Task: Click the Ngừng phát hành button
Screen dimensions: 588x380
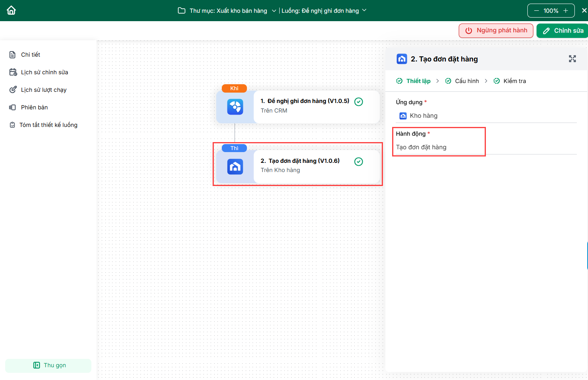Action: [496, 31]
